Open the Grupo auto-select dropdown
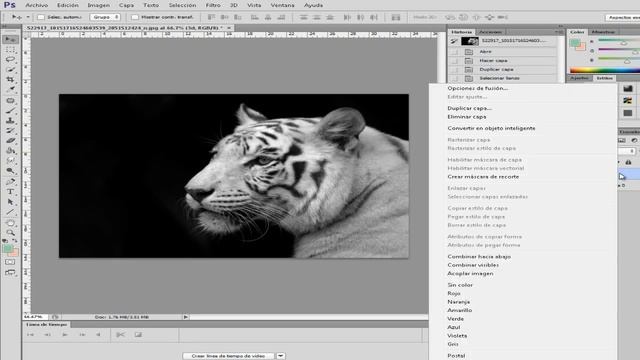Screen dimensions: 640x360 [105, 17]
